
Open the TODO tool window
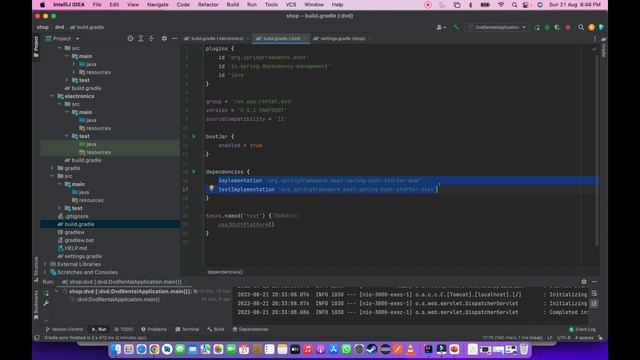pyautogui.click(x=124, y=329)
